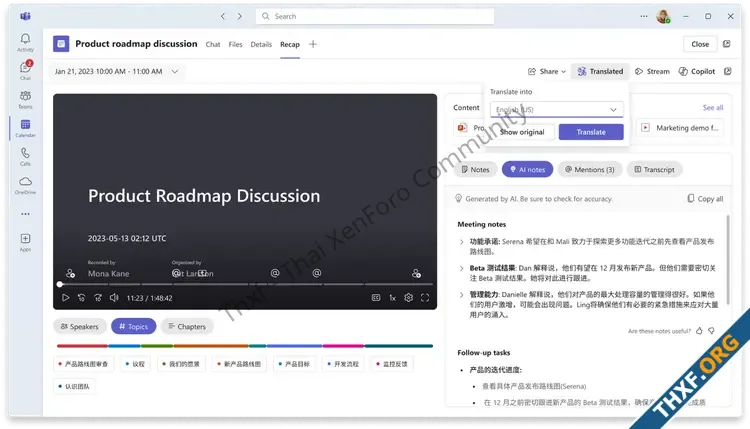This screenshot has width=750, height=429.
Task: Click in the Search field
Action: pyautogui.click(x=375, y=16)
